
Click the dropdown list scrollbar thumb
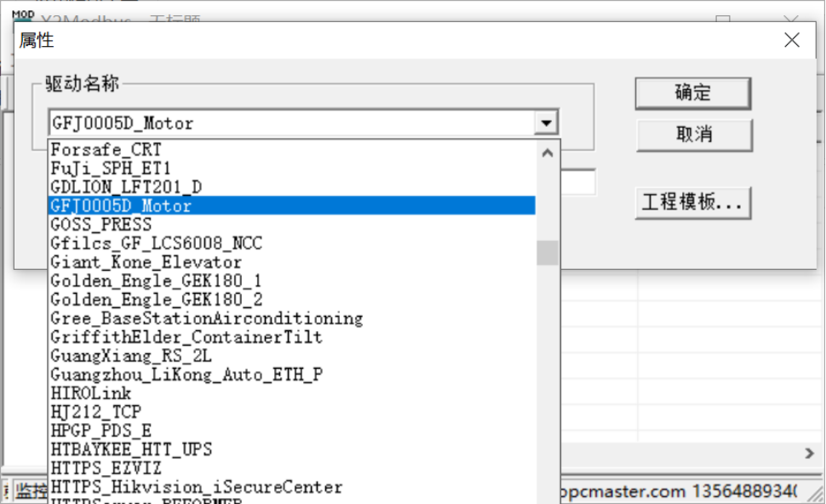pos(548,253)
